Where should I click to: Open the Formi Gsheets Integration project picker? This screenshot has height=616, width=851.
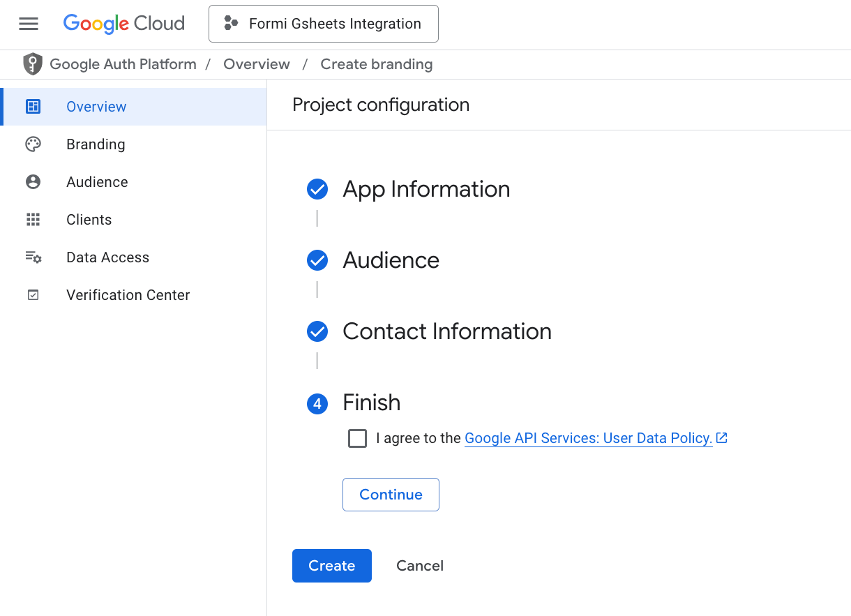pyautogui.click(x=324, y=24)
